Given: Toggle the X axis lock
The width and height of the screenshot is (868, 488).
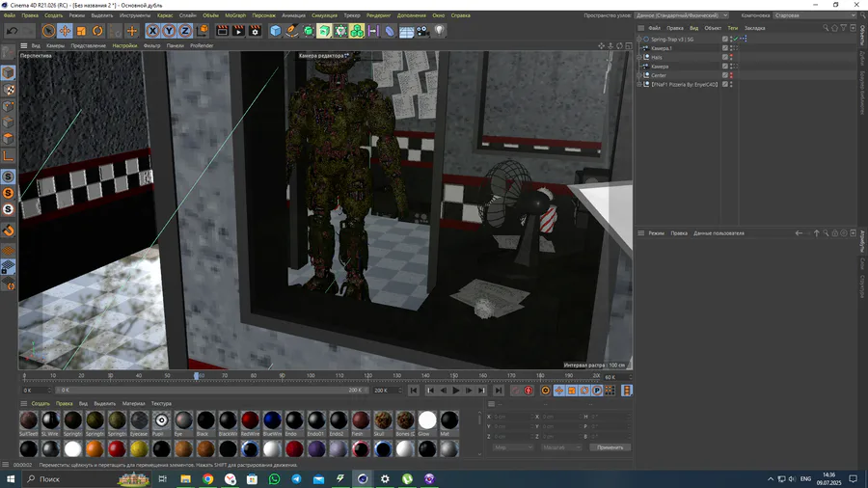Looking at the screenshot, I should pyautogui.click(x=152, y=31).
